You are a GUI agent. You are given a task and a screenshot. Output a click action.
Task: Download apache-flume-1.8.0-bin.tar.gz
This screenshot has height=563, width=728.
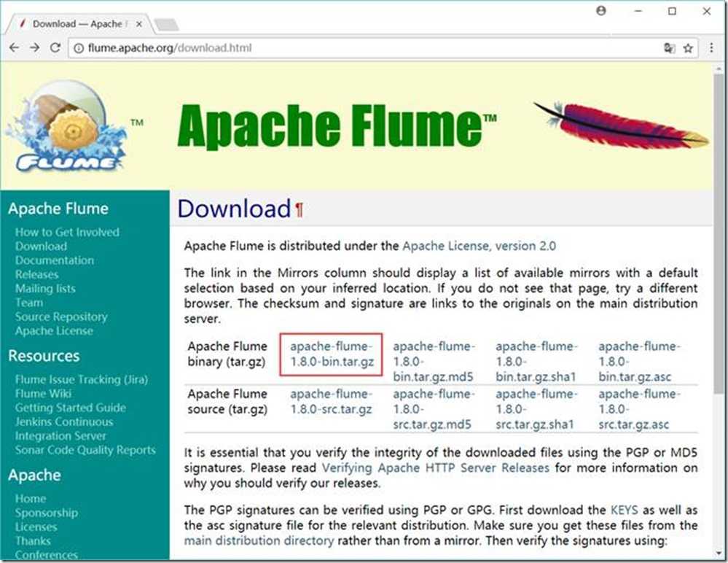tap(332, 354)
